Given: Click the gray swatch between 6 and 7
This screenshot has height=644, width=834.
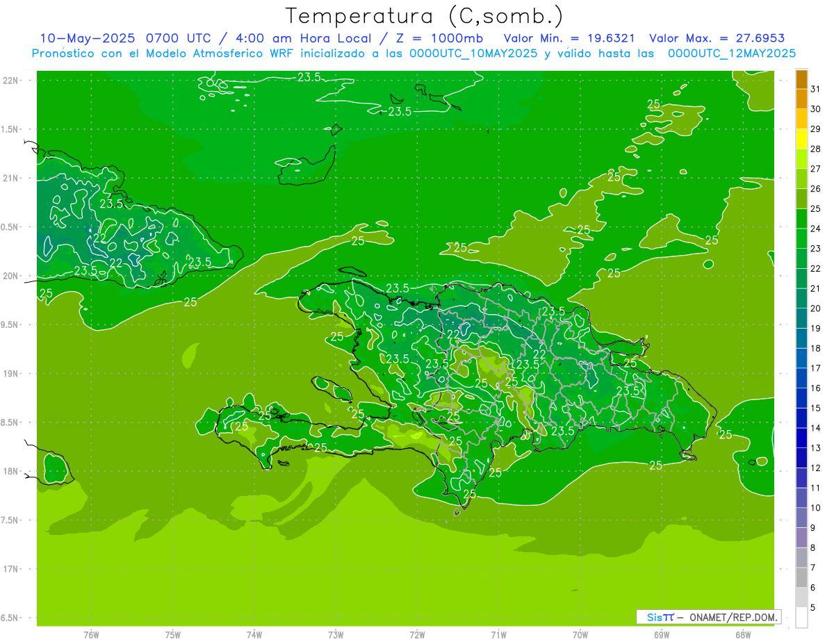Looking at the screenshot, I should [801, 578].
